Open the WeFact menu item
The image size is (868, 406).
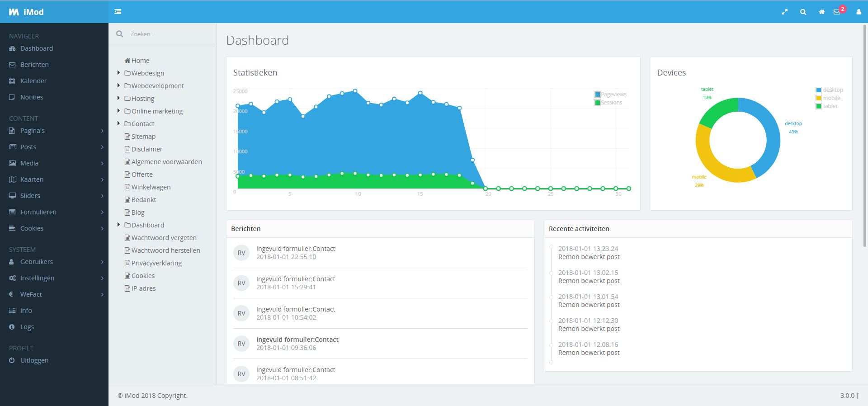54,294
